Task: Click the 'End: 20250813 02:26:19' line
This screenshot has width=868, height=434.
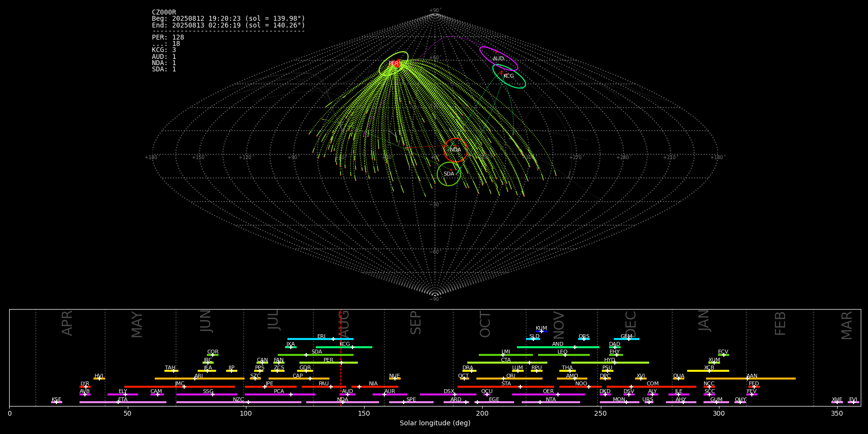Action: [229, 25]
